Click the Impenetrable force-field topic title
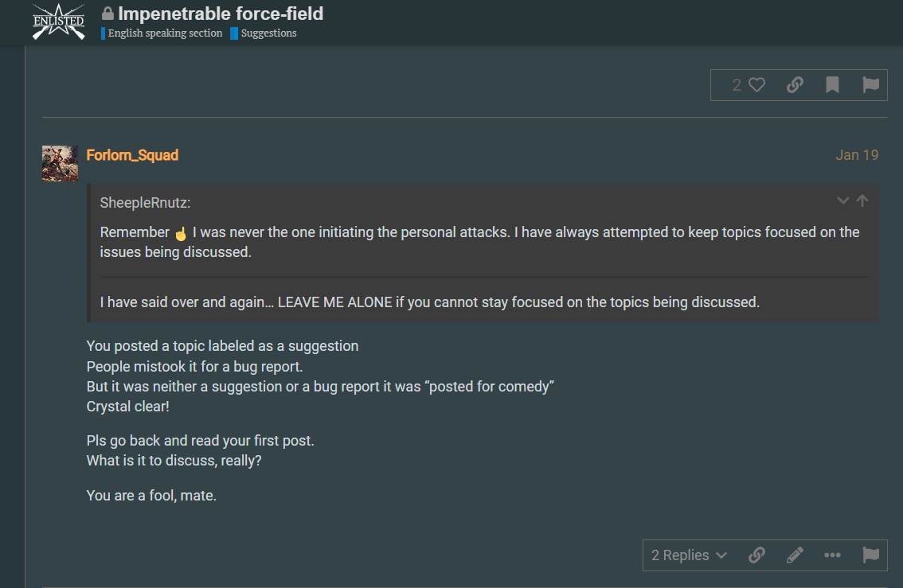903x588 pixels. (x=221, y=14)
